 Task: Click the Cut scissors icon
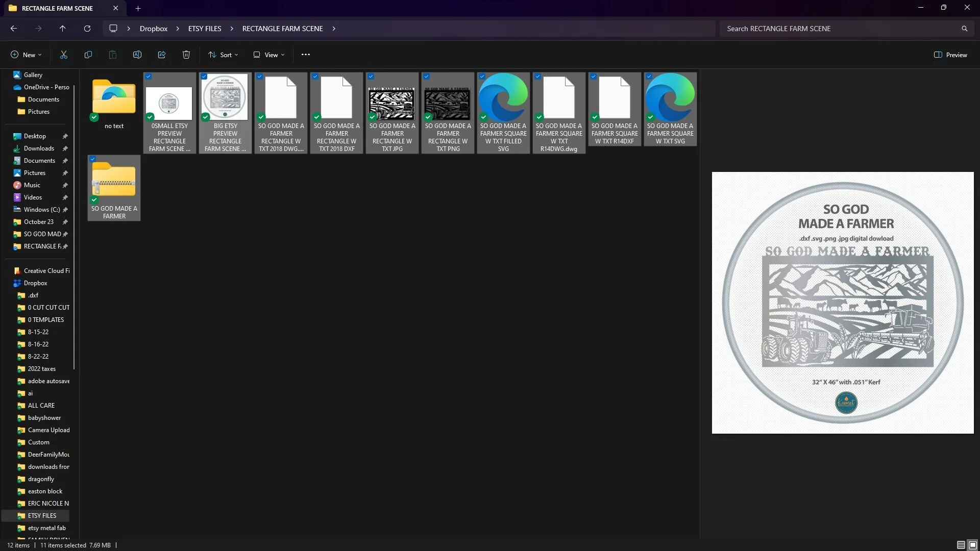pyautogui.click(x=64, y=55)
